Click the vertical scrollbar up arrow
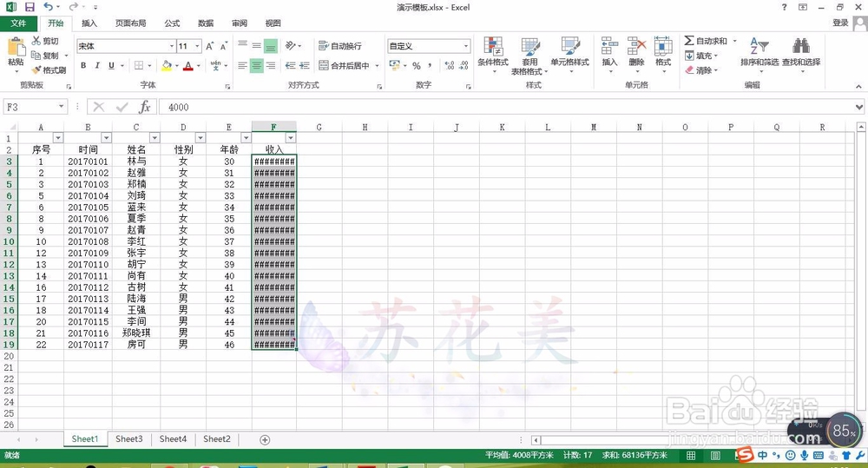Image resolution: width=868 pixels, height=468 pixels. pos(861,128)
